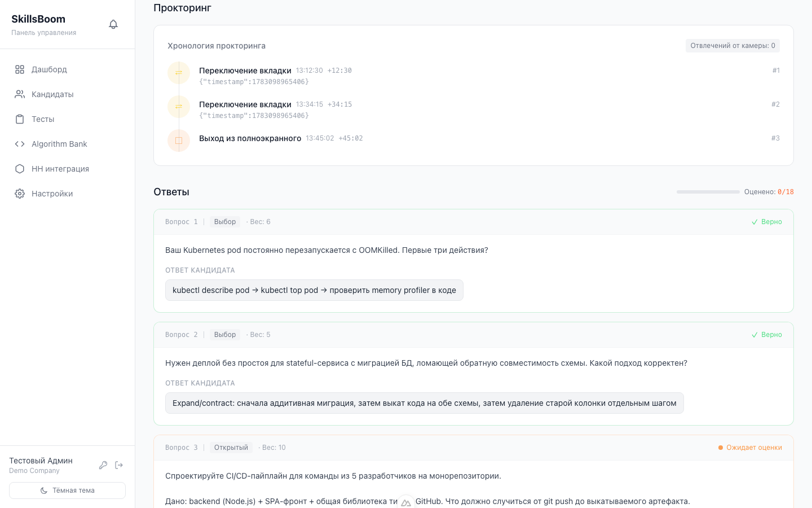The width and height of the screenshot is (812, 508).
Task: Open HH интеграция page
Action: [67, 169]
